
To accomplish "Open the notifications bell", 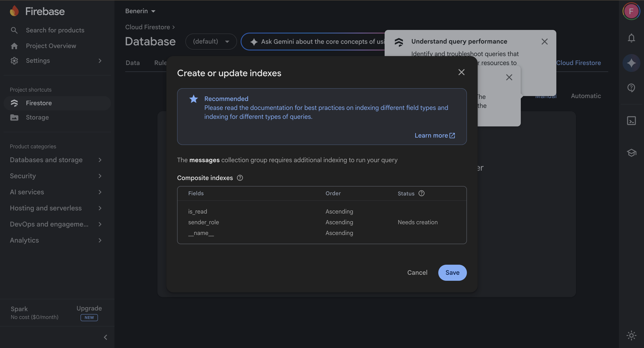I will point(631,38).
